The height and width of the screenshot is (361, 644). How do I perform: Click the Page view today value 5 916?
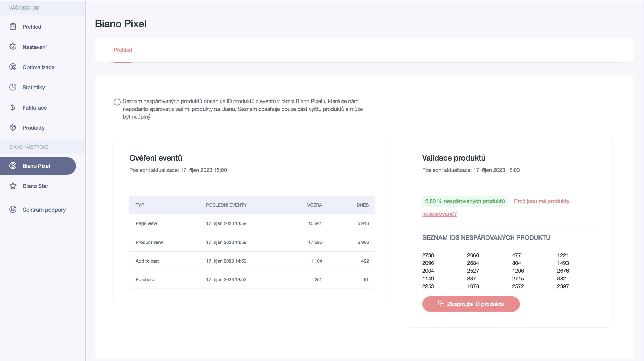(x=363, y=223)
